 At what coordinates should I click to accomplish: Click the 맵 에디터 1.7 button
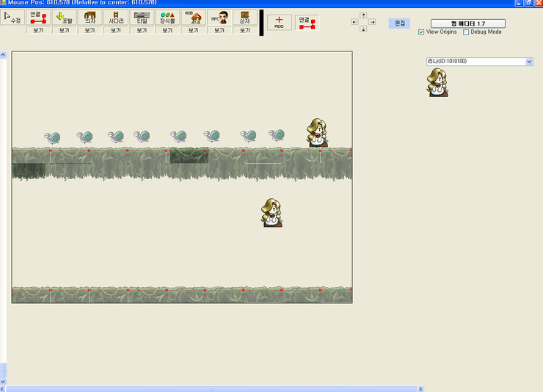[468, 23]
